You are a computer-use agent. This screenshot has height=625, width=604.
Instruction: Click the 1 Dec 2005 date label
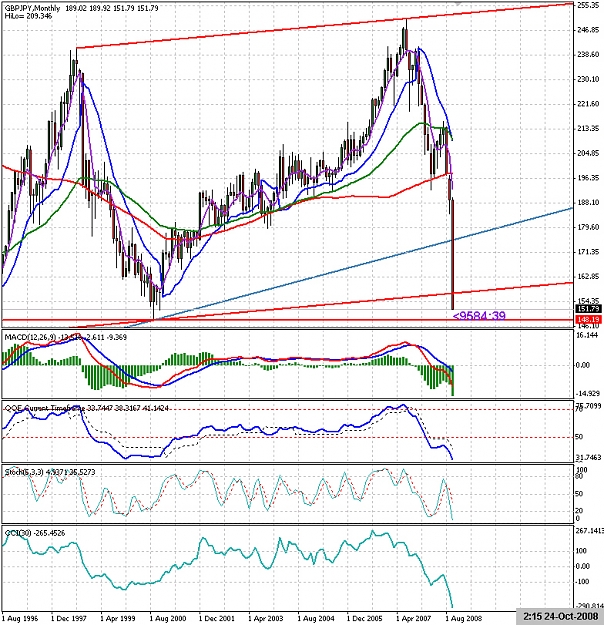click(x=365, y=618)
